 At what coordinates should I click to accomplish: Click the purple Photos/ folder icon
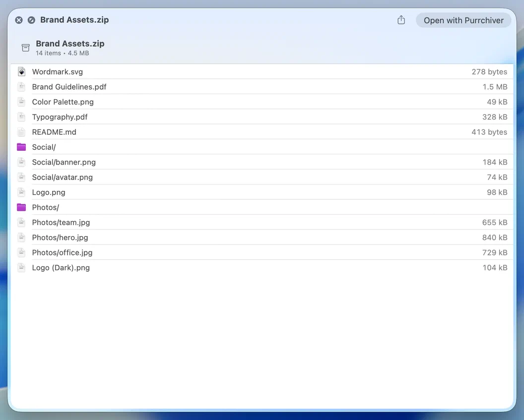[x=21, y=207]
